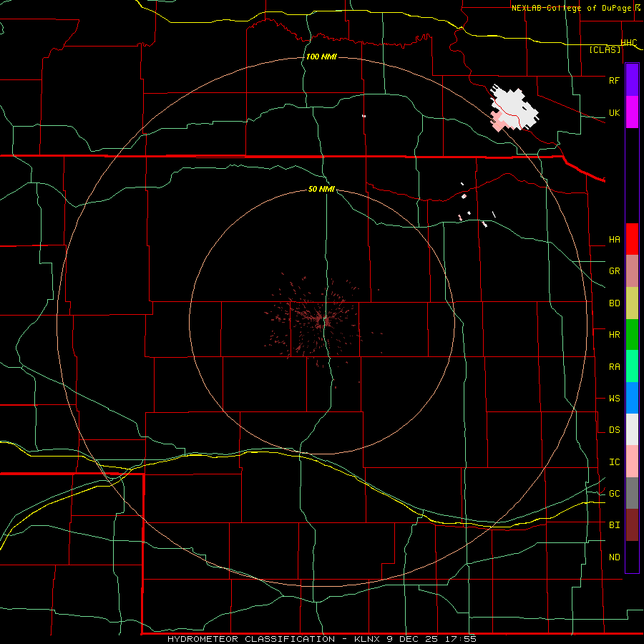
Task: Click the purple RF legend color block
Action: coord(632,80)
